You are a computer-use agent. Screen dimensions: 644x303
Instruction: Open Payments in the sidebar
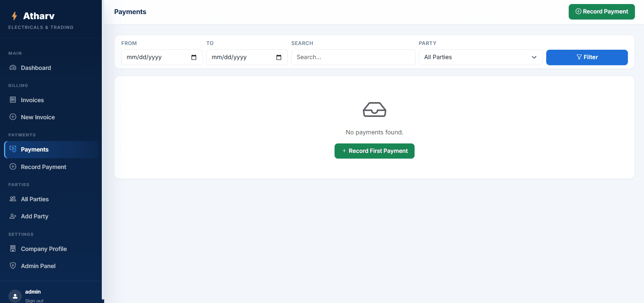[51, 149]
